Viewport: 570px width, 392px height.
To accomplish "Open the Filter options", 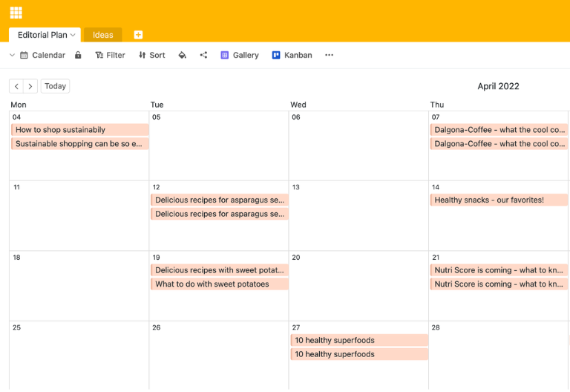I will coord(110,55).
